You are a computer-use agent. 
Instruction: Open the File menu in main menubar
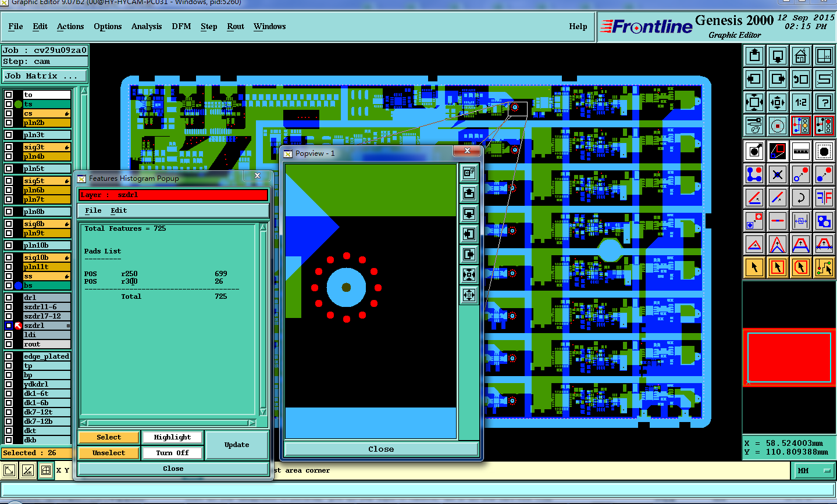(x=16, y=26)
